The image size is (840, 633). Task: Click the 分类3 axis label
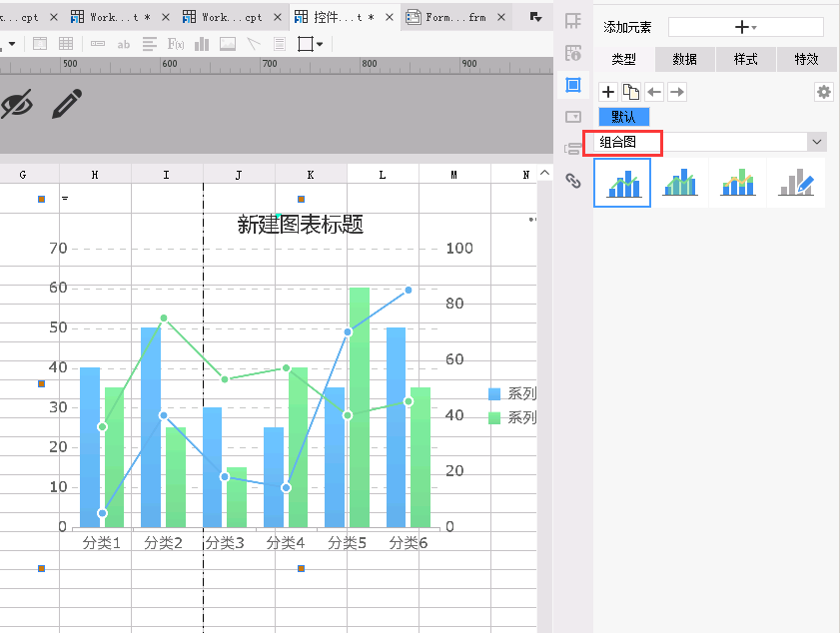[225, 543]
